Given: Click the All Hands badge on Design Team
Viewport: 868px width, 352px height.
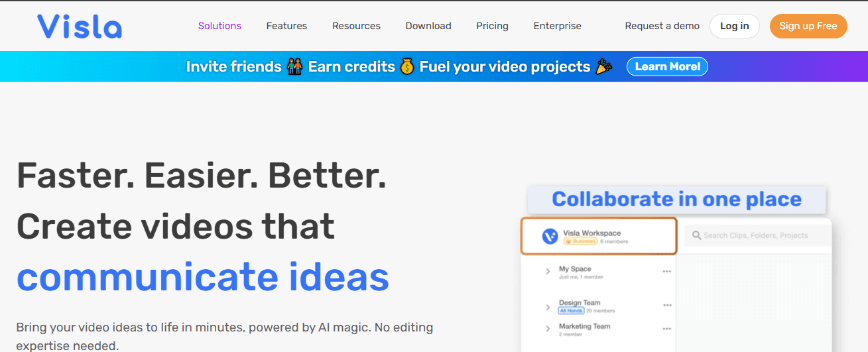Looking at the screenshot, I should [x=572, y=310].
